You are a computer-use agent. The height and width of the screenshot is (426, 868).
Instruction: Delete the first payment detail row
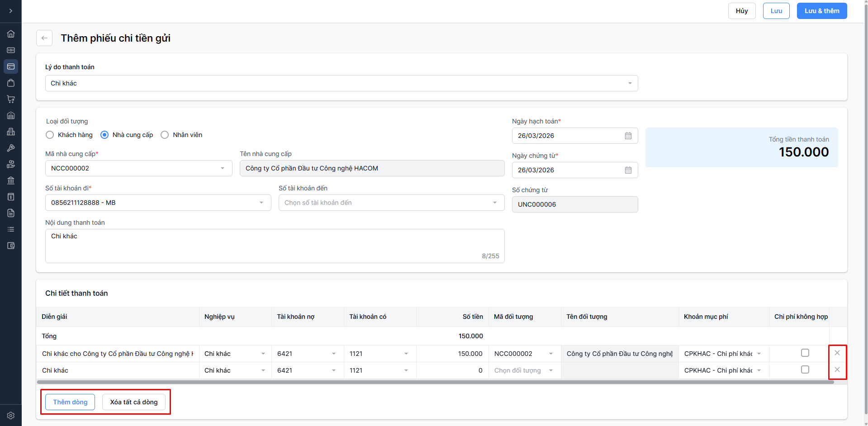click(837, 353)
